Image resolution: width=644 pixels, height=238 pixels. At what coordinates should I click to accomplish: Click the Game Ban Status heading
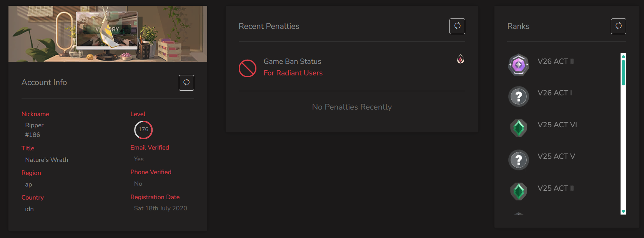coord(292,62)
